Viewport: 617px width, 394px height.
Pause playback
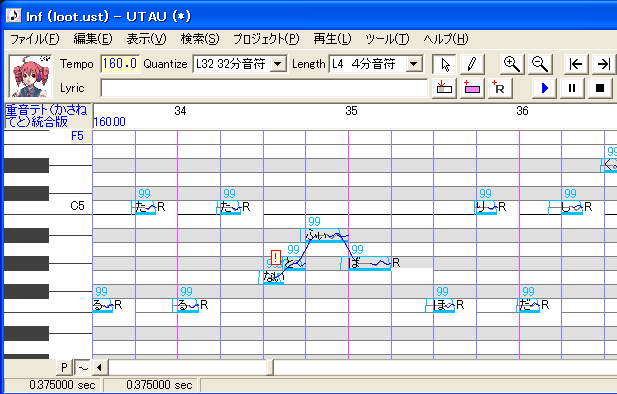572,88
